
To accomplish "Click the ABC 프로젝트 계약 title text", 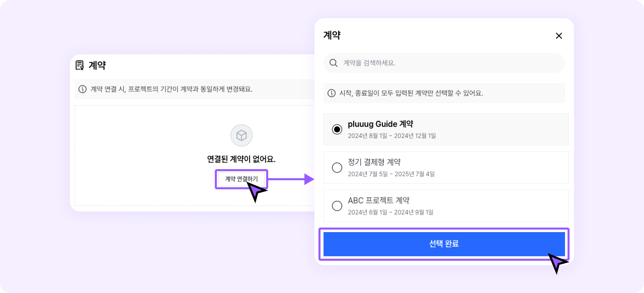I will (x=379, y=201).
